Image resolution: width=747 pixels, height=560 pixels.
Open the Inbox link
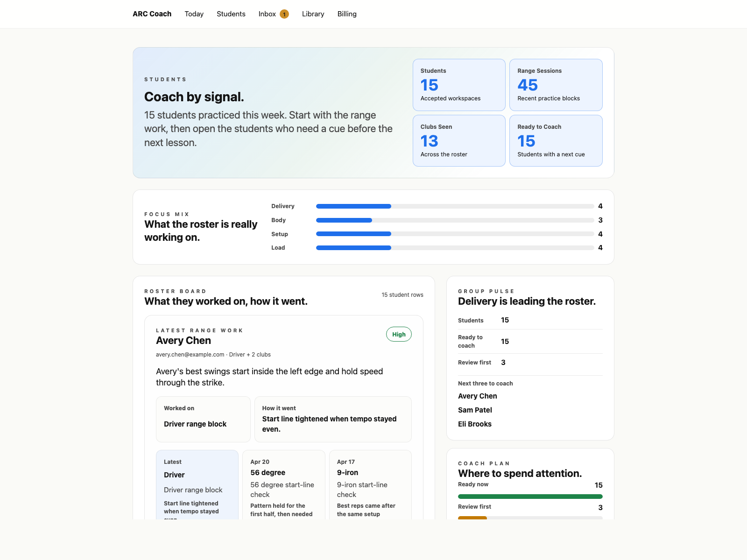267,14
